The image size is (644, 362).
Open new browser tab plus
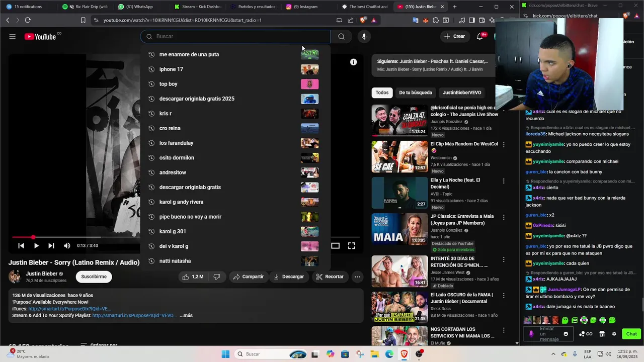coord(455,7)
